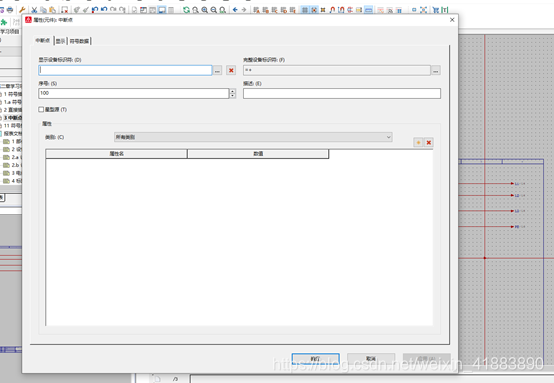Select the 中断点 tab
This screenshot has width=554, height=383.
point(43,41)
